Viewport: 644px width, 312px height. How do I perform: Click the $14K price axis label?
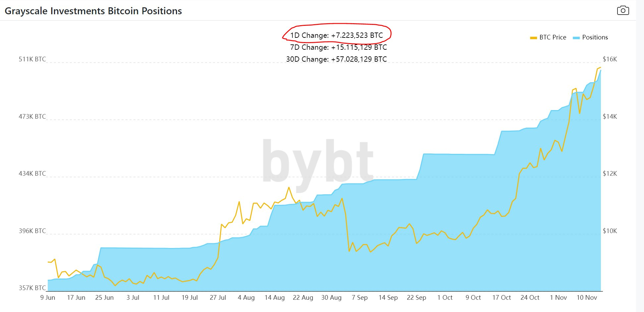[x=610, y=116]
